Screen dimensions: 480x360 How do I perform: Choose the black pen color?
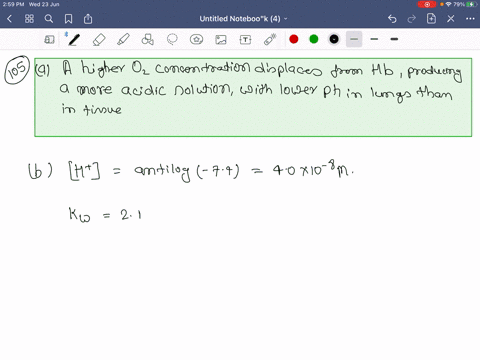point(334,39)
